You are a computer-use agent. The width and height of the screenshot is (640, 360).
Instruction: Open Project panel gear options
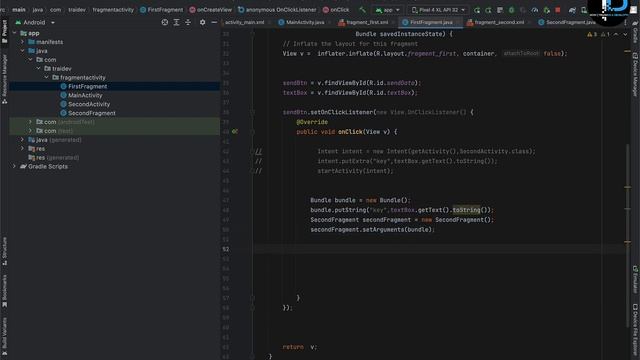point(202,22)
